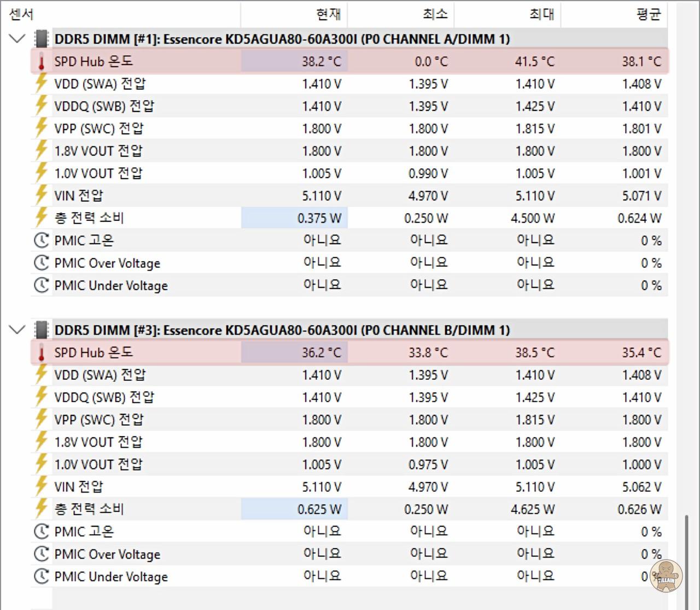Select the current power value 0.625 W
Image resolution: width=700 pixels, height=610 pixels.
point(319,509)
